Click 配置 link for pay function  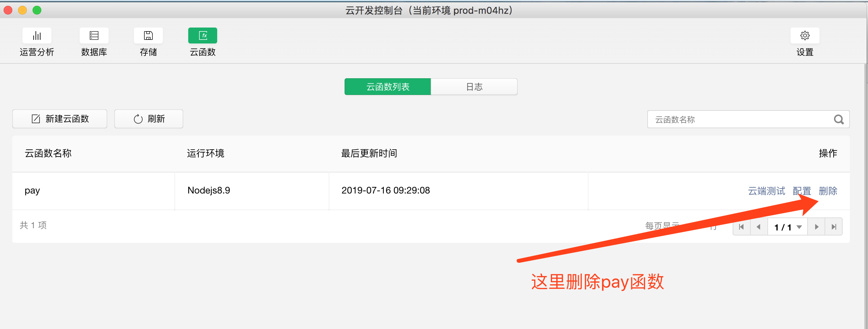pos(802,191)
